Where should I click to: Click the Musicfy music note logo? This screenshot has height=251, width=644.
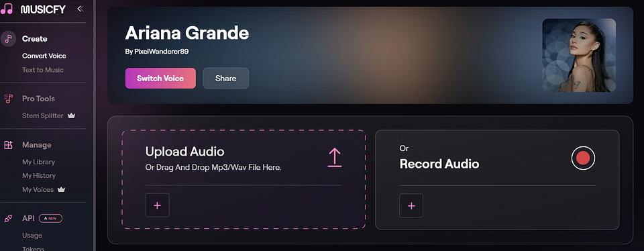point(7,9)
